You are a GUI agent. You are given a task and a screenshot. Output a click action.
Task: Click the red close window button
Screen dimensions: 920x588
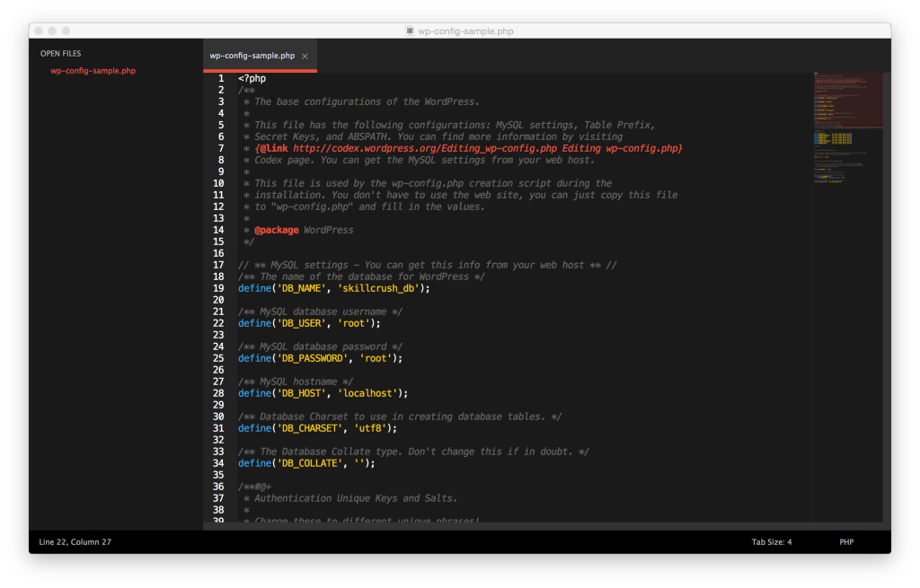[39, 31]
